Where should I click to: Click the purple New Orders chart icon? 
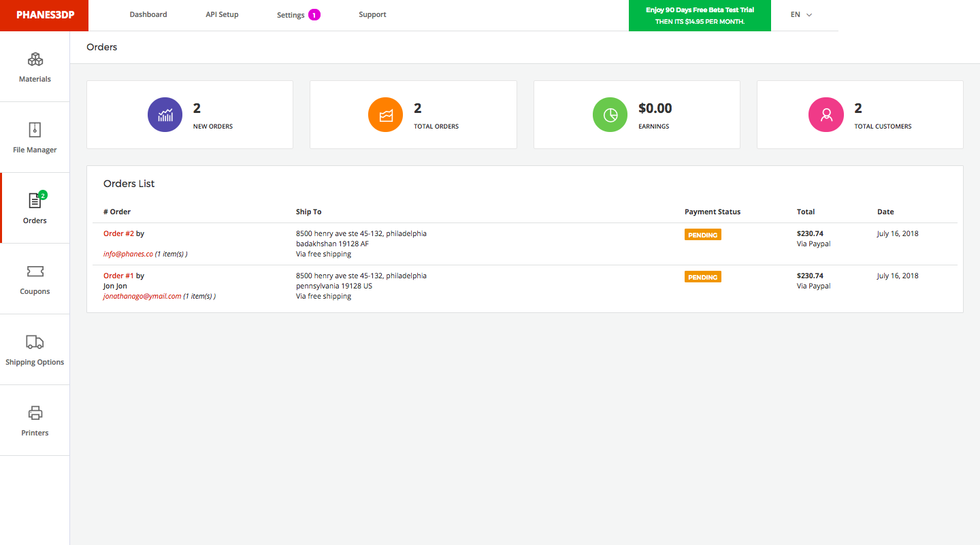(165, 114)
